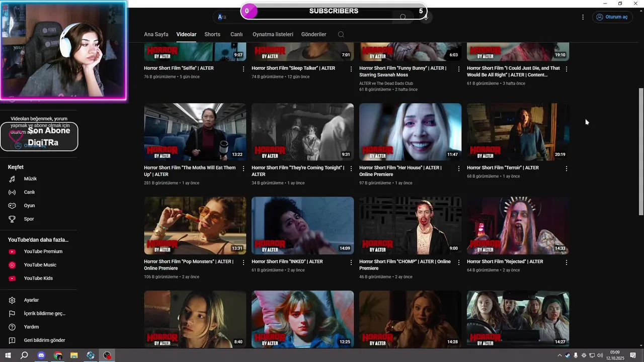
Task: Open "Horror Short Film INKED" title link
Action: click(287, 261)
